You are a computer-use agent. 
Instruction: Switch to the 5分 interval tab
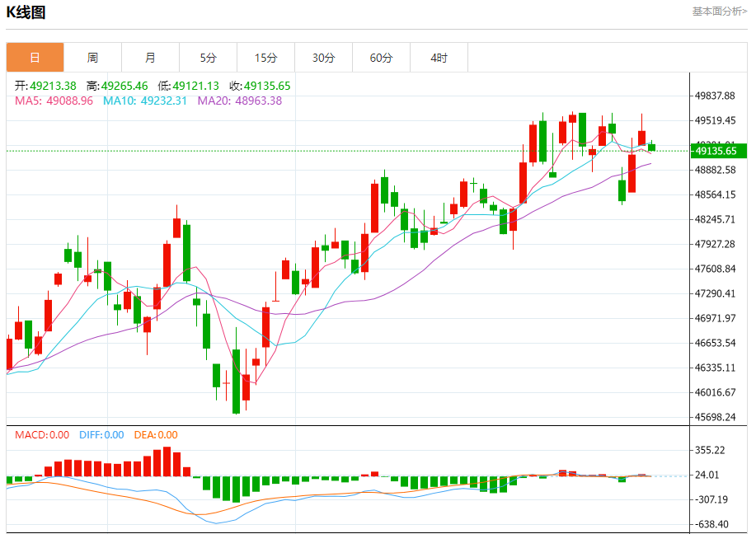[x=208, y=58]
